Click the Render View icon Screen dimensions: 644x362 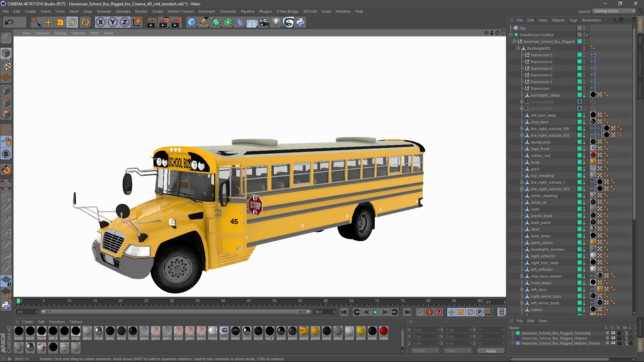pos(152,22)
